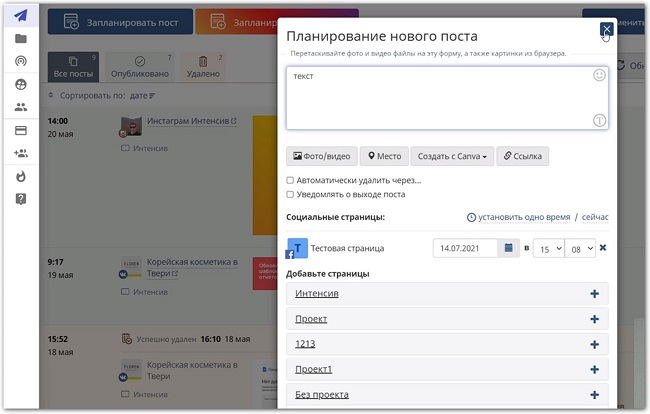Open the folder icon in left sidebar
Screen dimensions: 650x414
click(20, 38)
